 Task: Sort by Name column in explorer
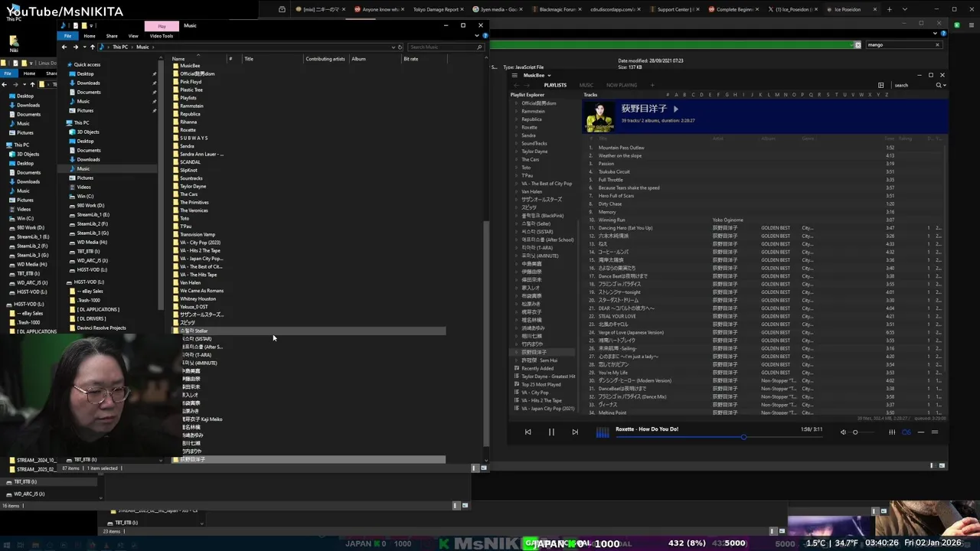coord(178,59)
